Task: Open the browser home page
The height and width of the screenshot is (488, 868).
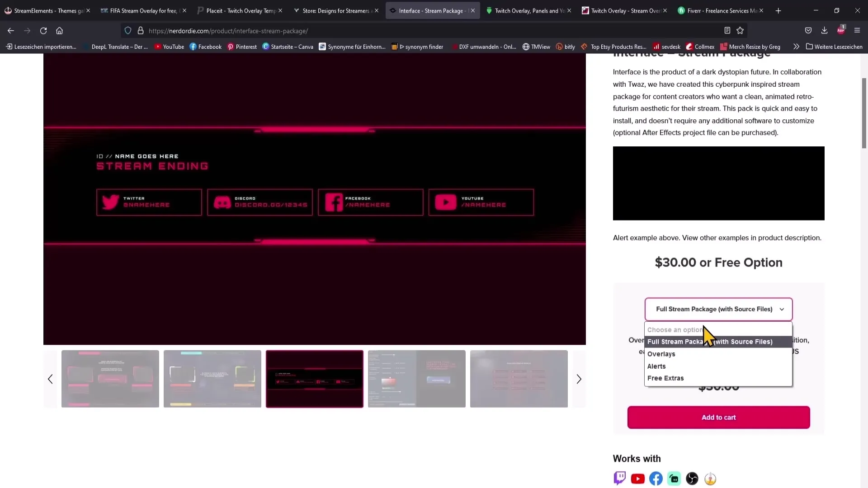Action: [59, 31]
